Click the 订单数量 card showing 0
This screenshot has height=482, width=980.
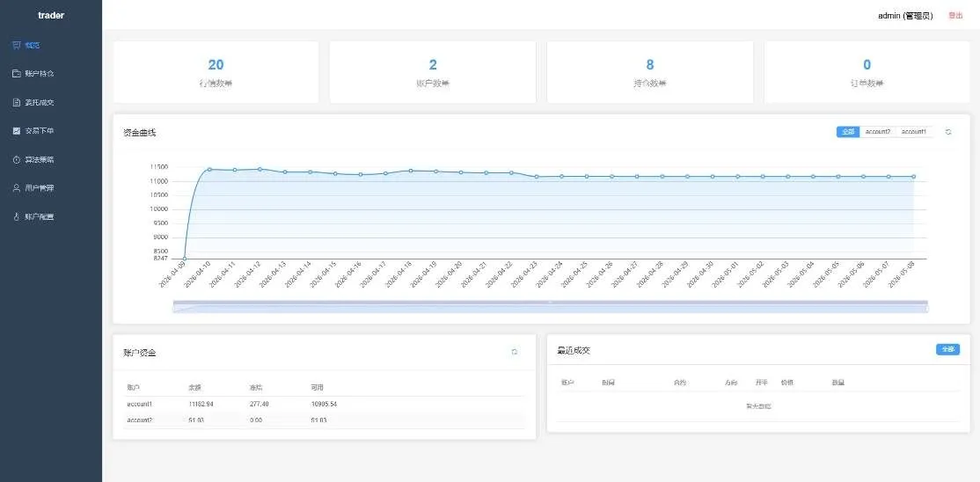[867, 72]
